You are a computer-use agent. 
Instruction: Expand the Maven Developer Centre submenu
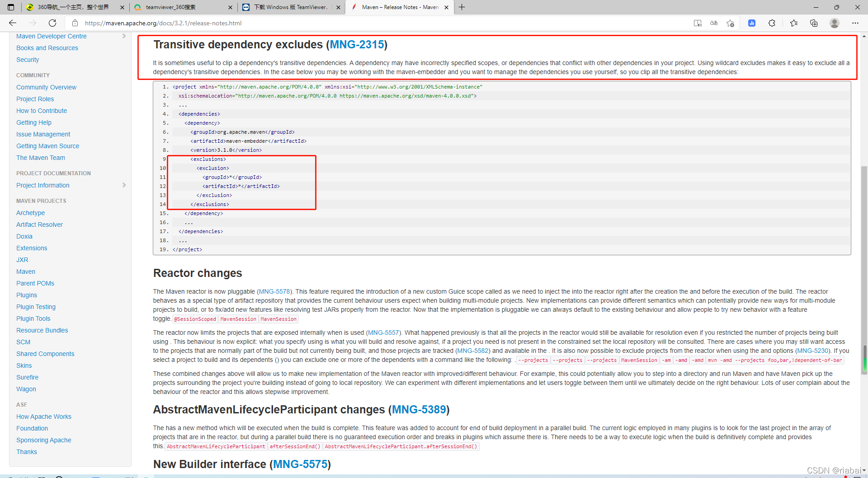(124, 36)
